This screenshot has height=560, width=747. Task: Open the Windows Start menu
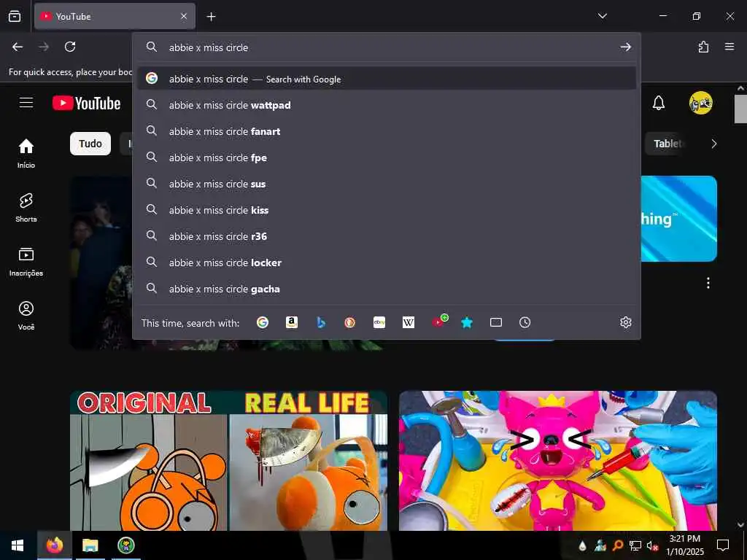pyautogui.click(x=18, y=545)
